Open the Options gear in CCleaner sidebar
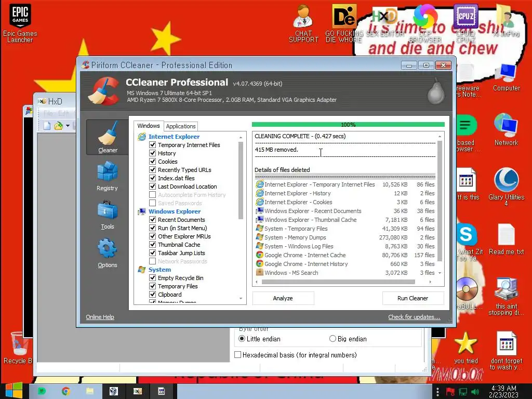 pyautogui.click(x=107, y=253)
